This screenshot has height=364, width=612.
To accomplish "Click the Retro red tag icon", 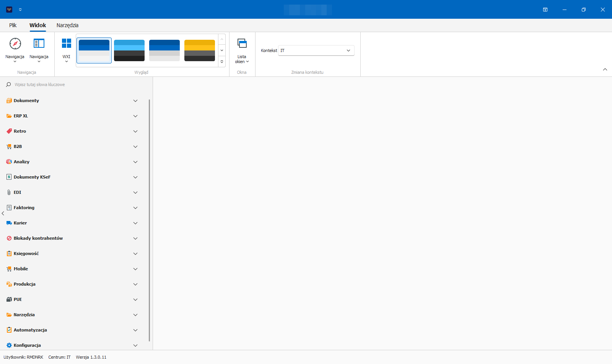I will coord(9,131).
